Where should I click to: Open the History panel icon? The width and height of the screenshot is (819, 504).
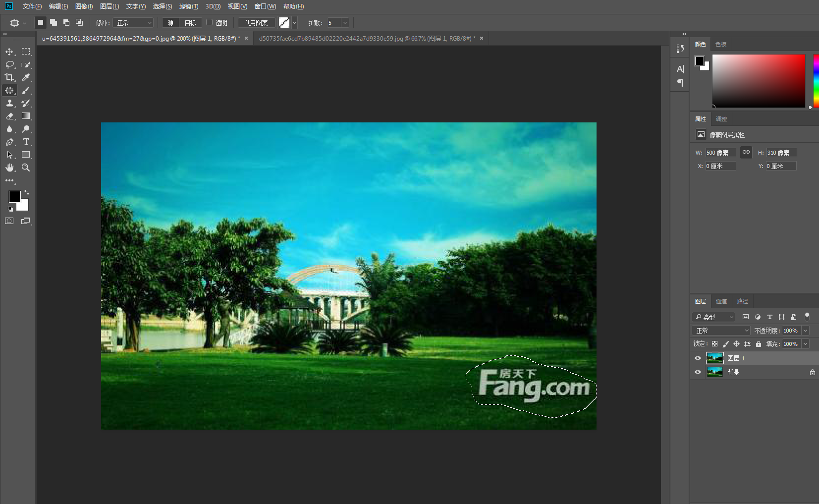click(x=680, y=49)
